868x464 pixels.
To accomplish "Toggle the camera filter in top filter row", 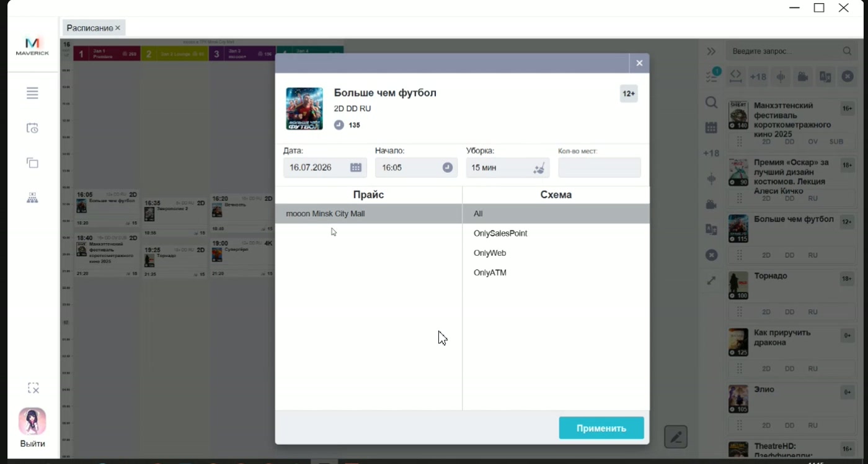I will [803, 77].
